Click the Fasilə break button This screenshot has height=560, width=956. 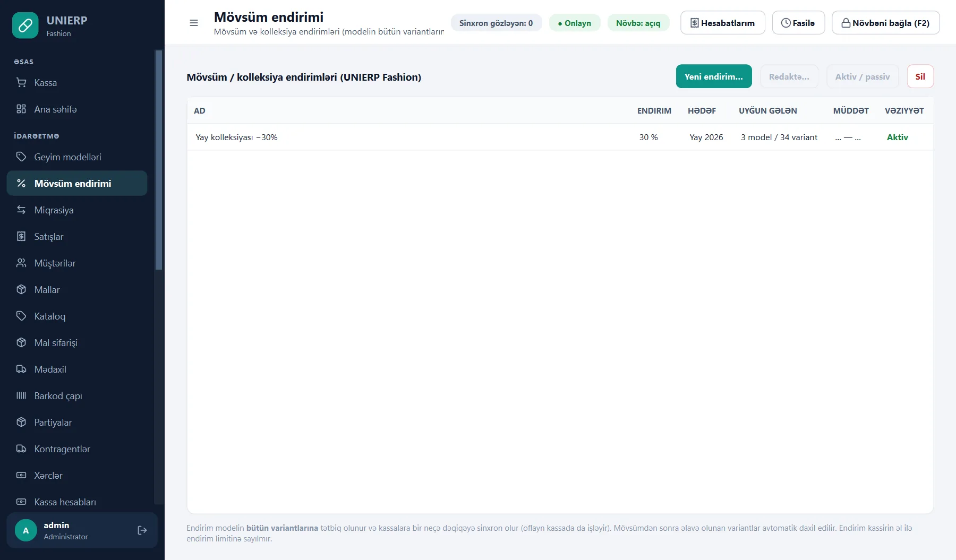pyautogui.click(x=798, y=23)
